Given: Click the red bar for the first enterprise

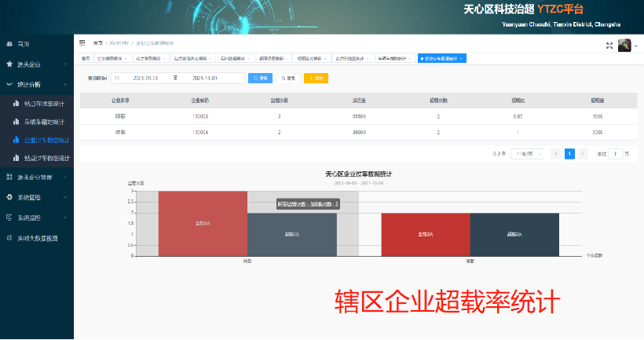Looking at the screenshot, I should (x=203, y=223).
